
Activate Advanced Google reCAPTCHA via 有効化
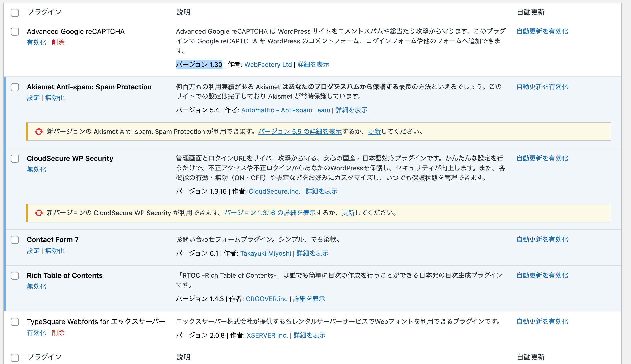click(36, 42)
